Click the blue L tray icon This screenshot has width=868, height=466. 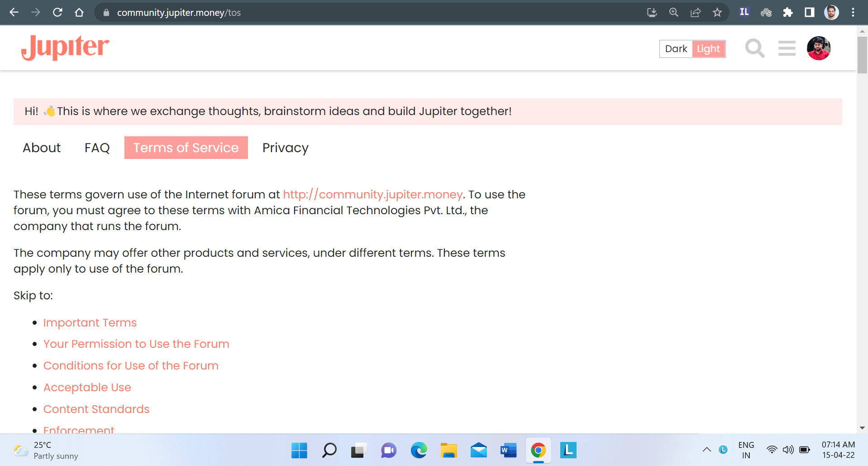click(x=723, y=450)
